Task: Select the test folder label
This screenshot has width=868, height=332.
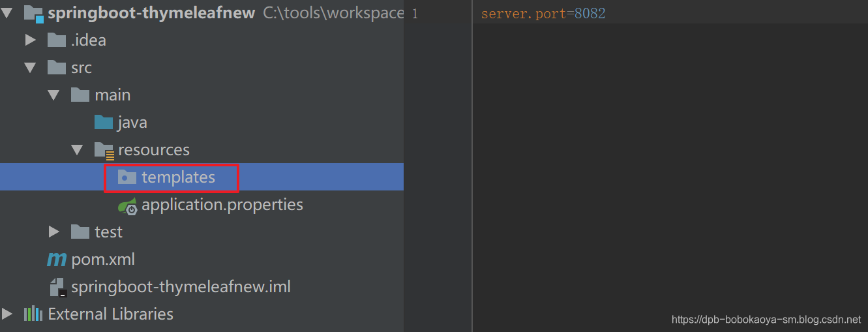Action: [x=108, y=232]
